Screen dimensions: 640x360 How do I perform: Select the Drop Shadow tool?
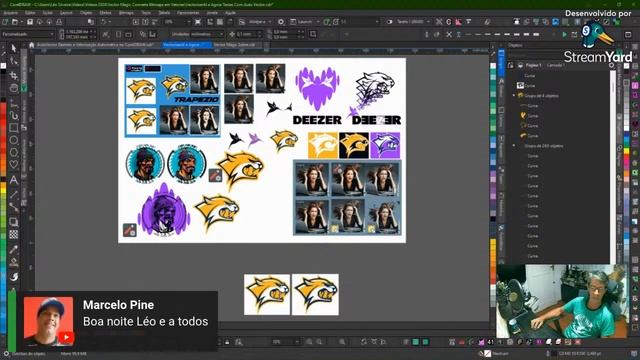[x=13, y=222]
